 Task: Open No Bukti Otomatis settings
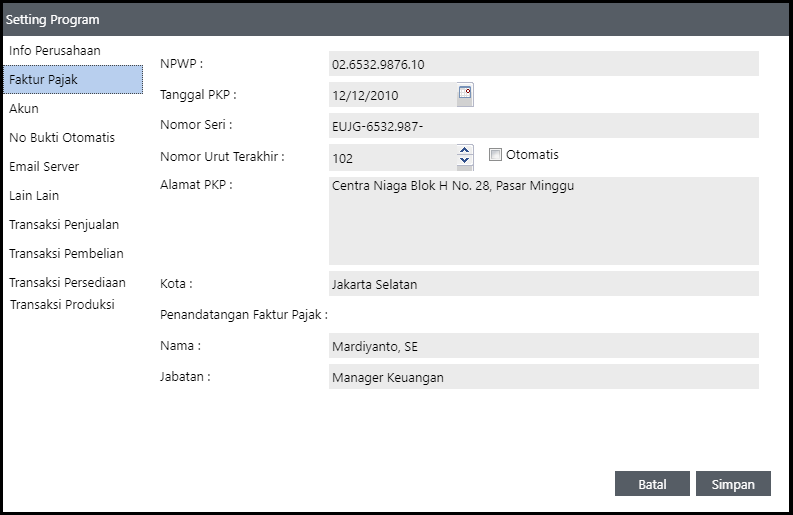pyautogui.click(x=62, y=137)
